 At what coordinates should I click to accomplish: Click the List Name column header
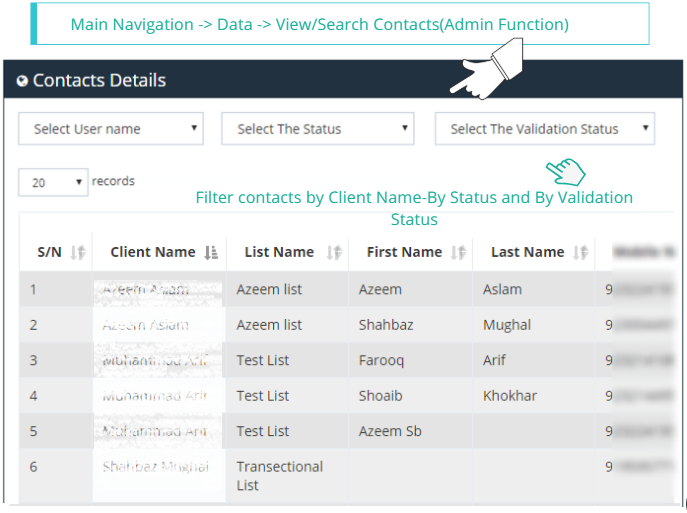pyautogui.click(x=279, y=253)
